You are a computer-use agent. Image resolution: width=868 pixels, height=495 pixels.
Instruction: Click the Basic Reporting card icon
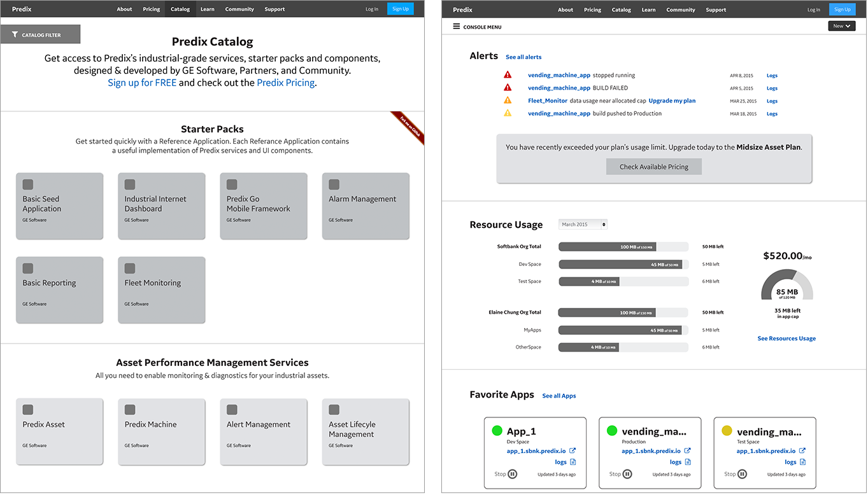click(x=28, y=268)
